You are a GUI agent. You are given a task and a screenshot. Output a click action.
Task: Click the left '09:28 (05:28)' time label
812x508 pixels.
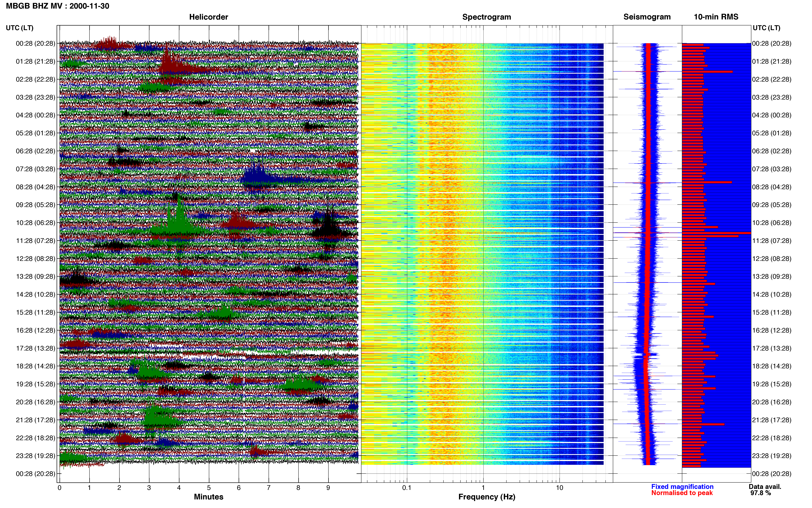(36, 205)
